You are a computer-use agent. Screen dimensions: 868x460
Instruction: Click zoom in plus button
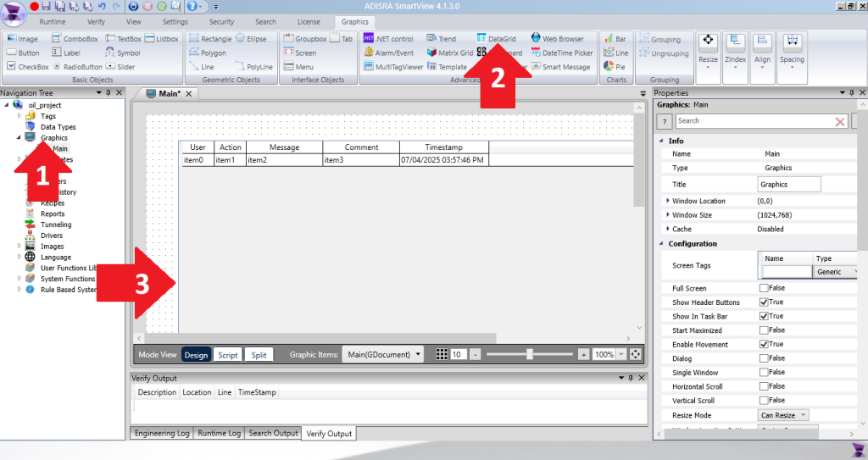[x=583, y=354]
